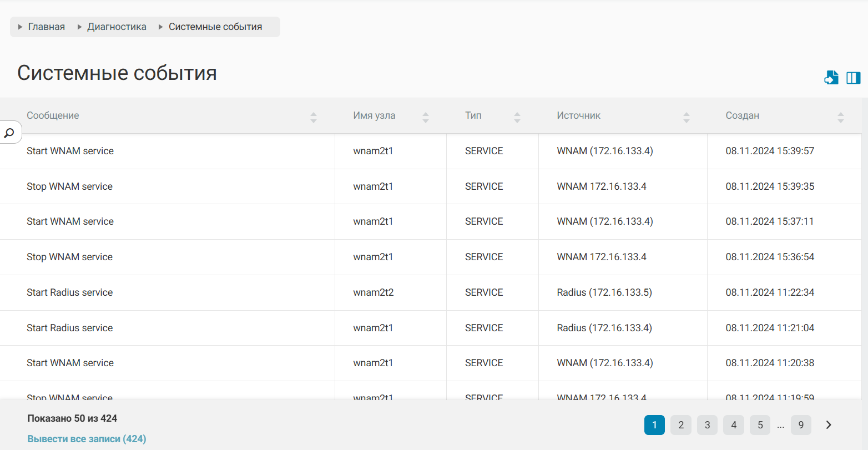Sort by the Источник column arrows

[687, 117]
